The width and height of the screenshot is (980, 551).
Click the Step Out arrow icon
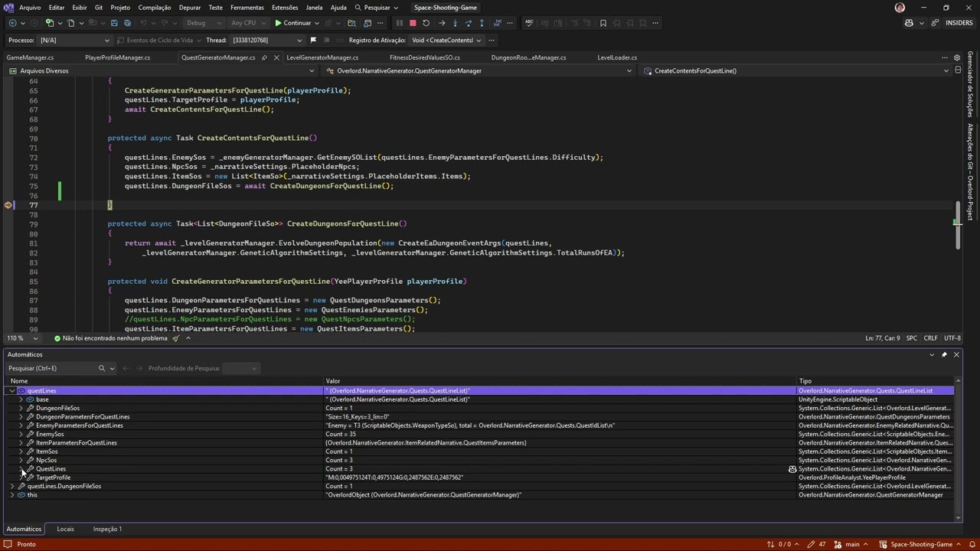[482, 23]
